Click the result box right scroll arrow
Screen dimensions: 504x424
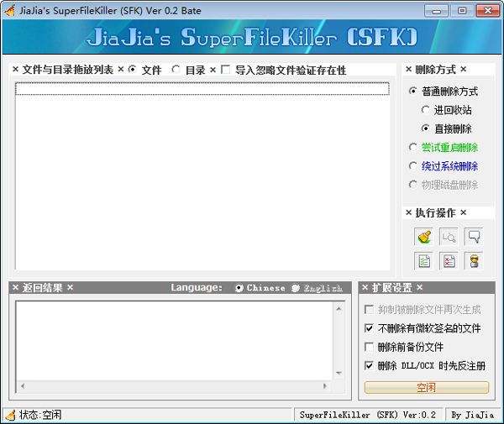click(325, 386)
